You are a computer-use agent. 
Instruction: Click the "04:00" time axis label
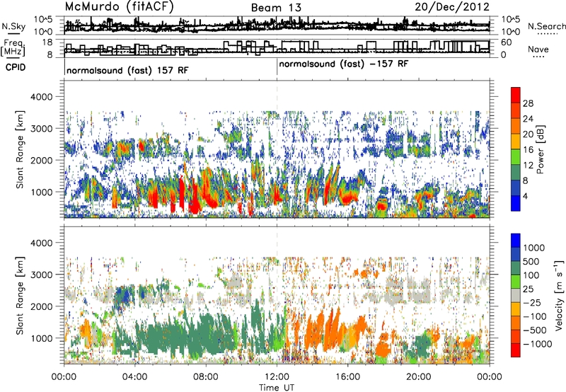tap(135, 377)
